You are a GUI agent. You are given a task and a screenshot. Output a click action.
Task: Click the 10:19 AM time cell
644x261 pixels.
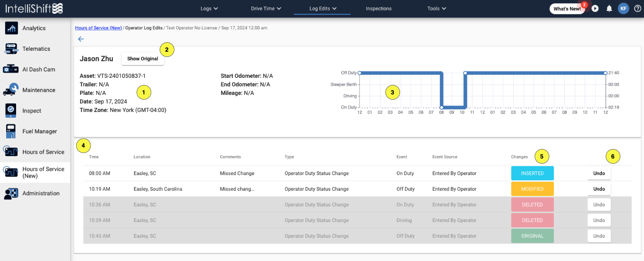click(100, 189)
